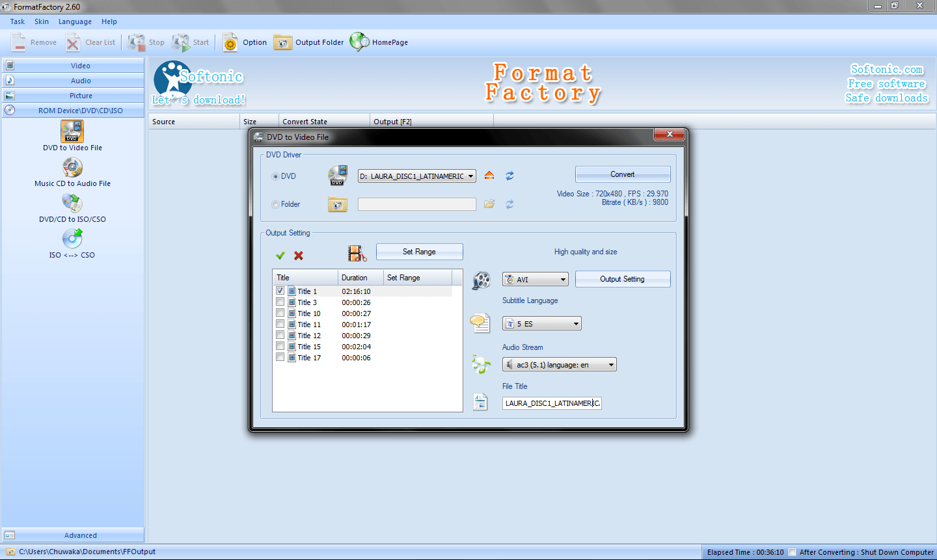Open the Skin menu
The width and height of the screenshot is (937, 560).
(x=42, y=21)
